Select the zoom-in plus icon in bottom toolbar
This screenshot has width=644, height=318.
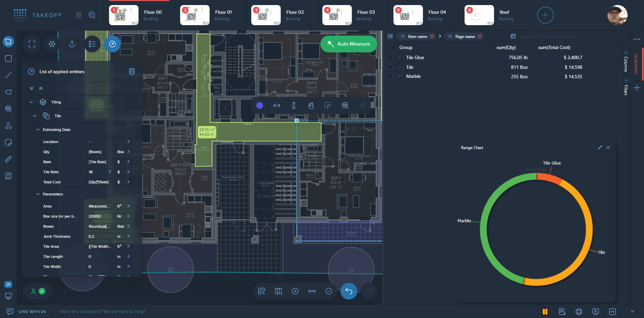(295, 291)
